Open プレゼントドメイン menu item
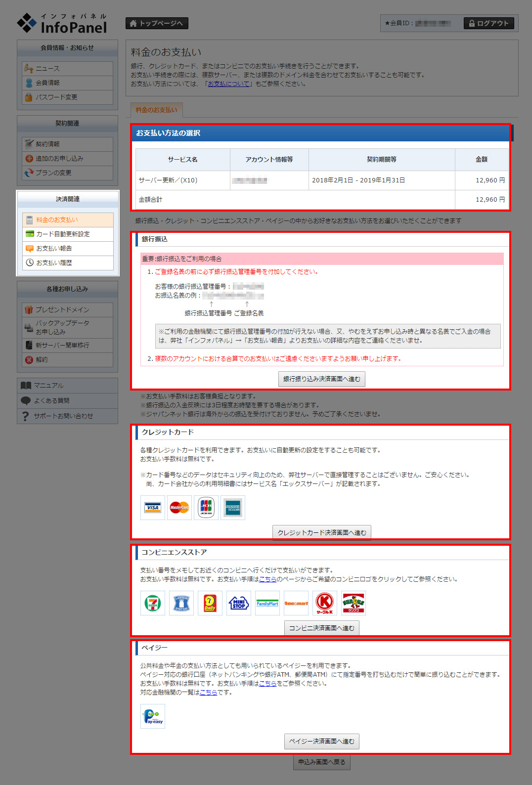This screenshot has height=785, width=532. [x=68, y=309]
